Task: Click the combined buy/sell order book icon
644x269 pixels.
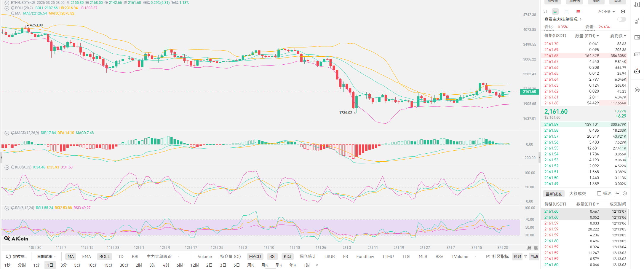Action: tap(555, 12)
